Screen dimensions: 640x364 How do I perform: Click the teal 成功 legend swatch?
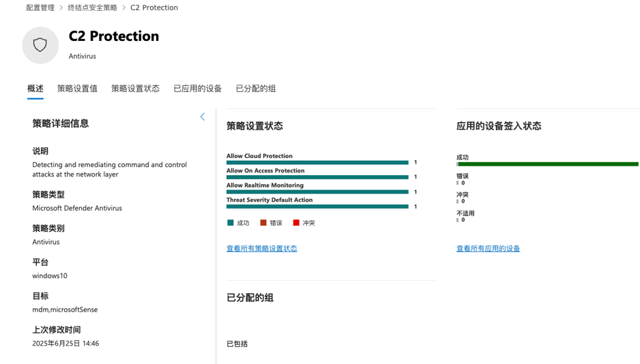pyautogui.click(x=231, y=223)
